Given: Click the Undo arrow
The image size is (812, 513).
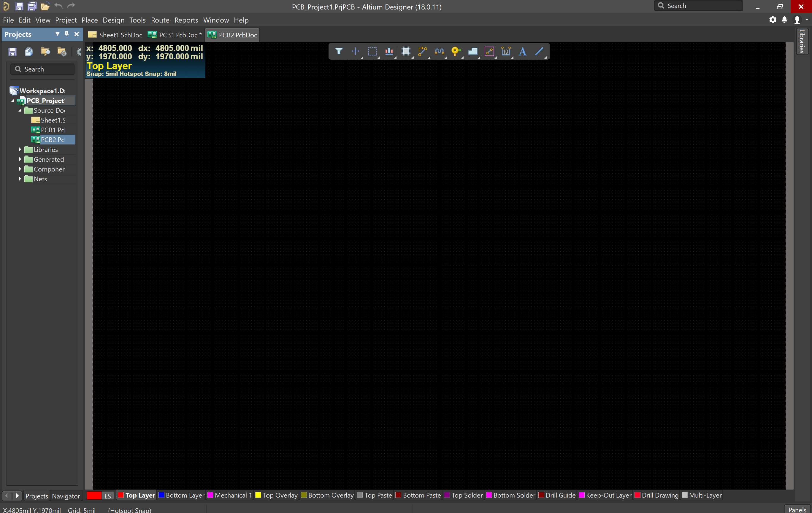Looking at the screenshot, I should (x=58, y=6).
